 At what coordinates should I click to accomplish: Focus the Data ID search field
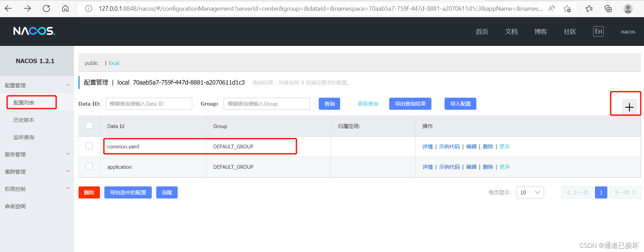(x=149, y=104)
